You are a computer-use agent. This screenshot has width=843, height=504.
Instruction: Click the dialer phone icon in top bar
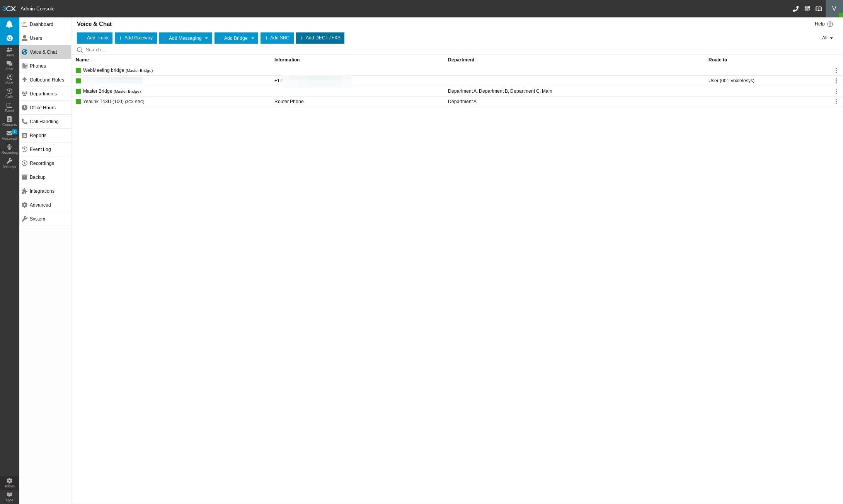(795, 8)
